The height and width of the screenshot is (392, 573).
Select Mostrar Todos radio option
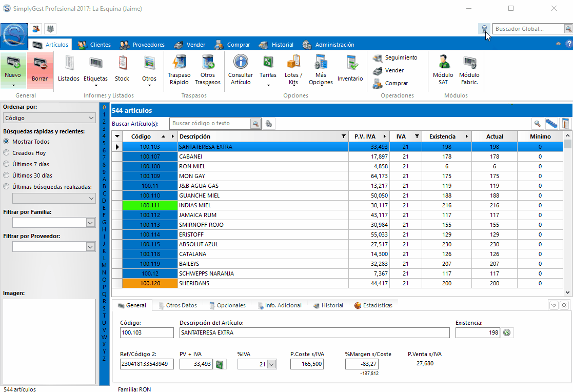6,142
